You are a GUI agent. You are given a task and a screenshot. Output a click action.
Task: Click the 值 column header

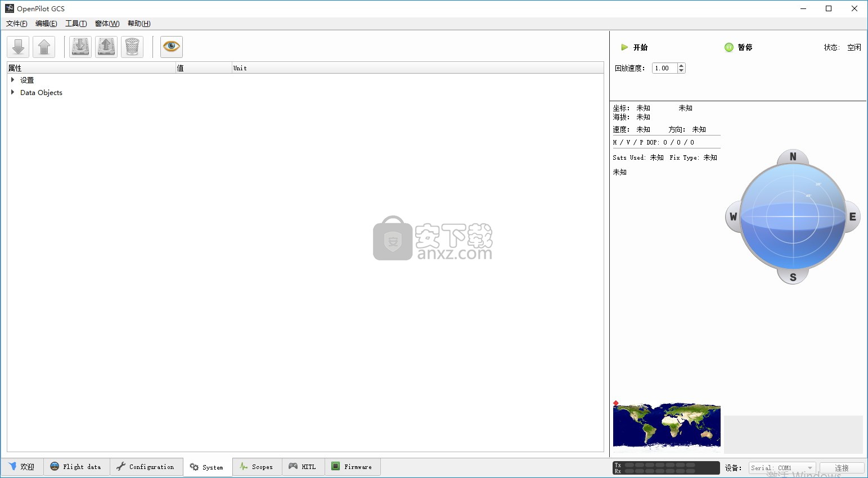click(204, 68)
